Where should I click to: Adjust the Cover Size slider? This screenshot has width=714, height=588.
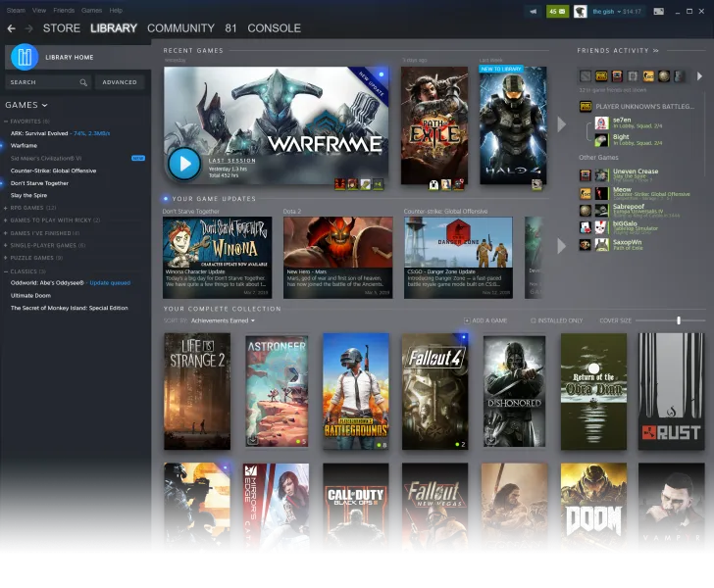(x=678, y=320)
